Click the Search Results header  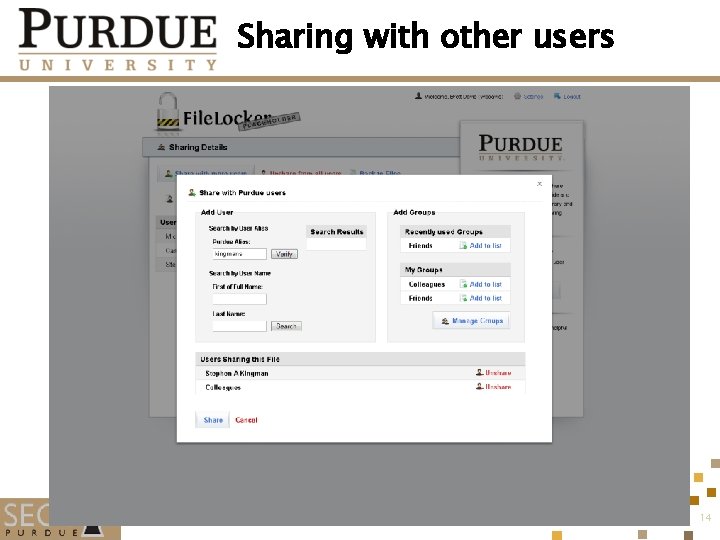pos(337,232)
